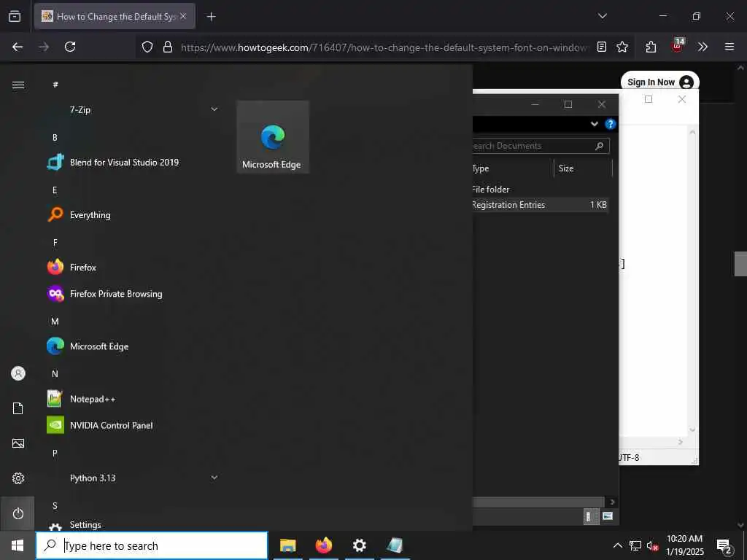Click the uBlock extension icon with badge
Screen dimensions: 747x560
(x=678, y=45)
